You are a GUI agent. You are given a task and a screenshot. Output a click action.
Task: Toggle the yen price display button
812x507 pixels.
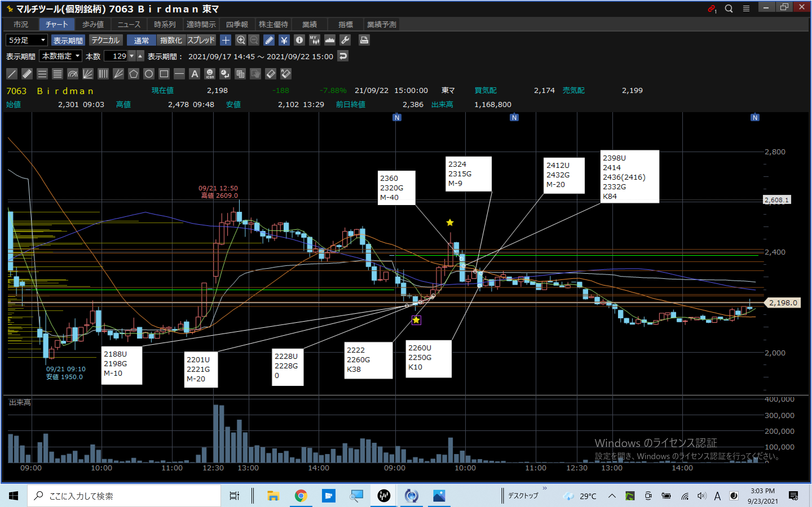tap(284, 40)
